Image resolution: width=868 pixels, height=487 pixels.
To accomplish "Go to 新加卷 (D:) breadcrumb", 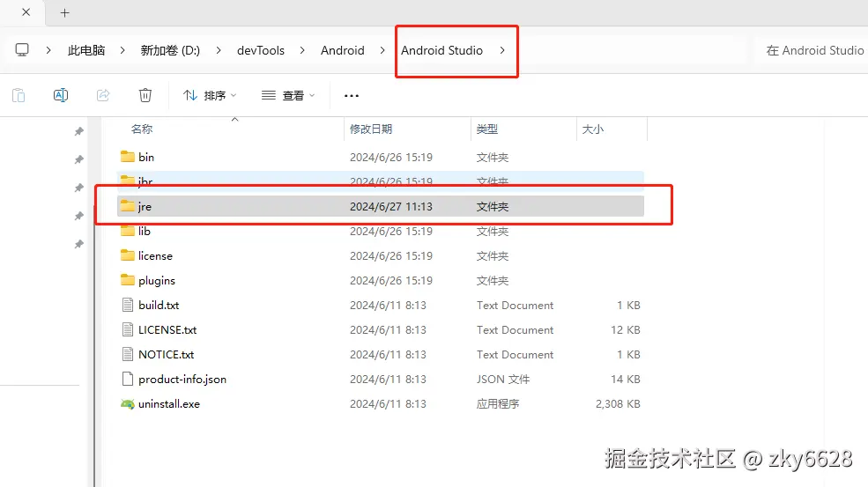I will click(170, 50).
